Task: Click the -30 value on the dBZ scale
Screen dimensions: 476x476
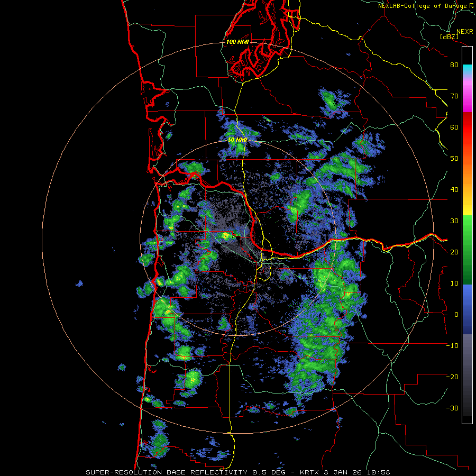Action: coord(452,408)
